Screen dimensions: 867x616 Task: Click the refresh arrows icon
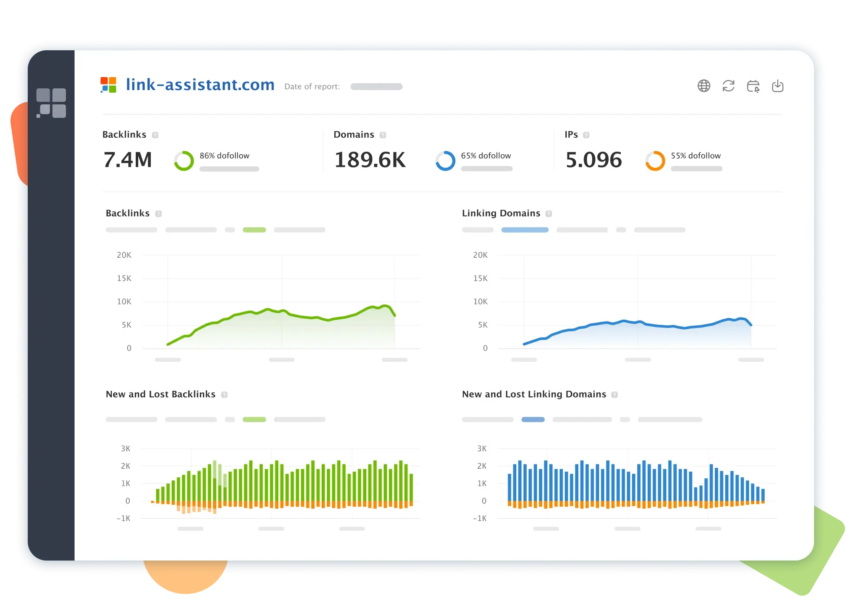(x=728, y=86)
